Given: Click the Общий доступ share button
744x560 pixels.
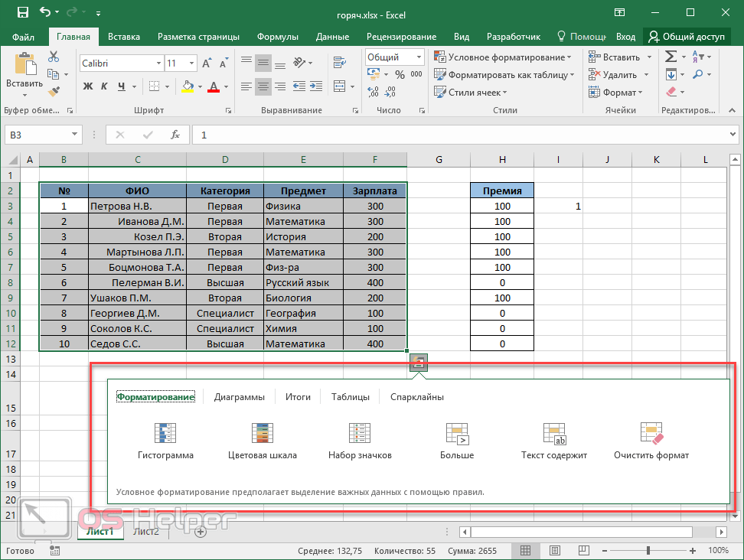Looking at the screenshot, I should [x=687, y=37].
